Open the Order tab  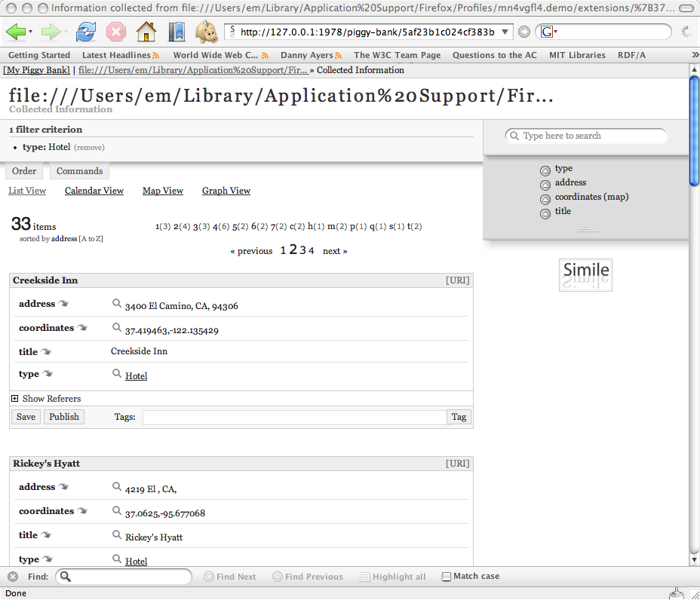coord(24,171)
